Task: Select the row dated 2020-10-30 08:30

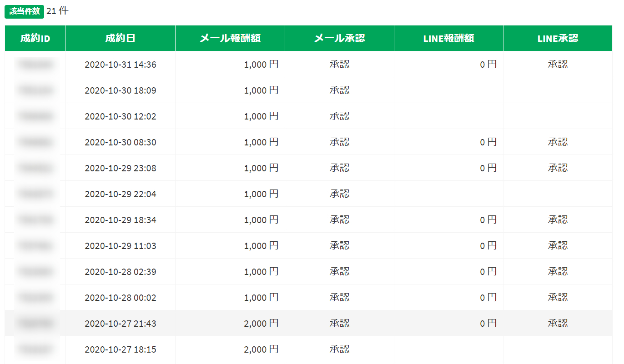Action: pyautogui.click(x=120, y=142)
